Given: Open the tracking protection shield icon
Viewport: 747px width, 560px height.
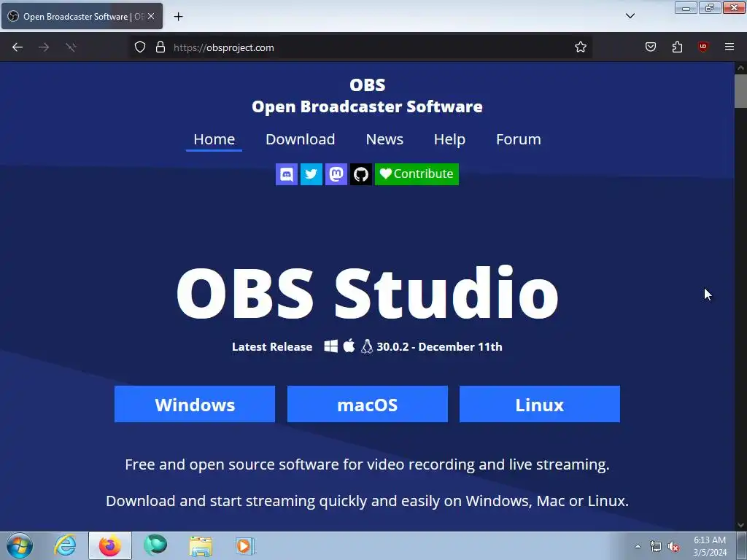Looking at the screenshot, I should tap(139, 47).
